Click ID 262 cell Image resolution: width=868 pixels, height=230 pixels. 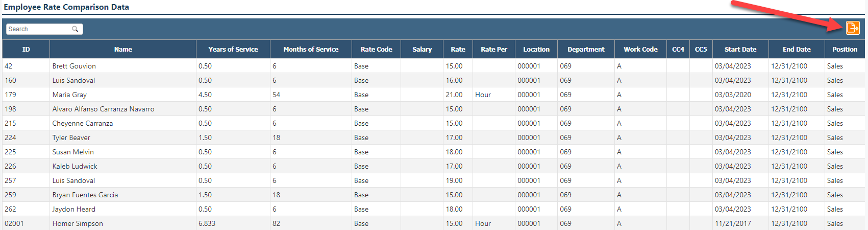[x=26, y=209]
